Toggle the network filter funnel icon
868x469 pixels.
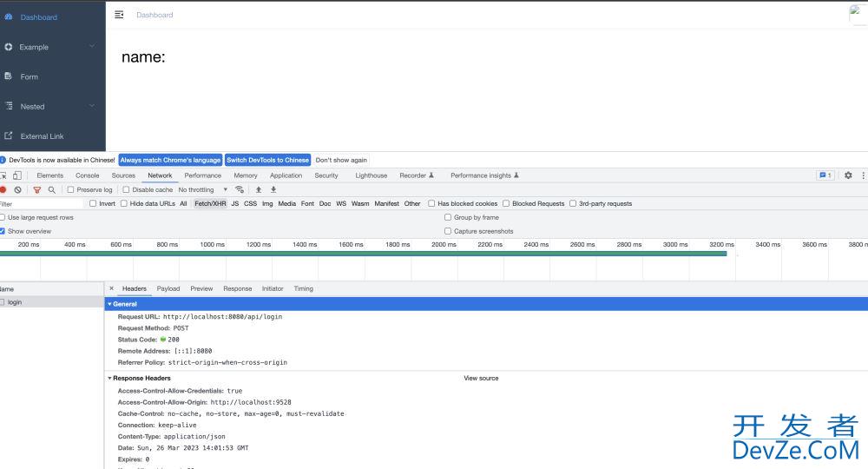point(37,190)
